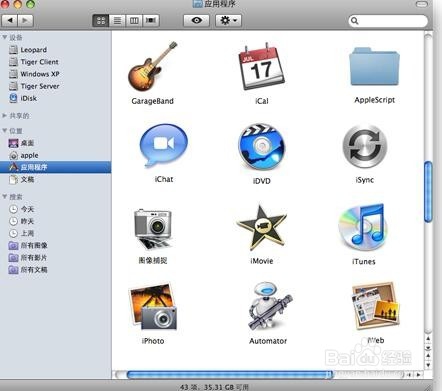Switch to icon view
The height and width of the screenshot is (391, 442).
(x=100, y=21)
